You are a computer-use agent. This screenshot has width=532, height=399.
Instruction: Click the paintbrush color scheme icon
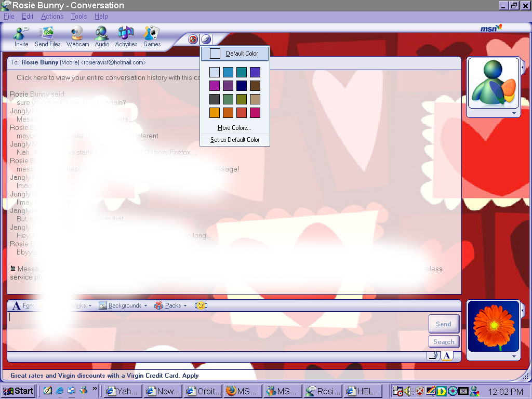(x=206, y=39)
